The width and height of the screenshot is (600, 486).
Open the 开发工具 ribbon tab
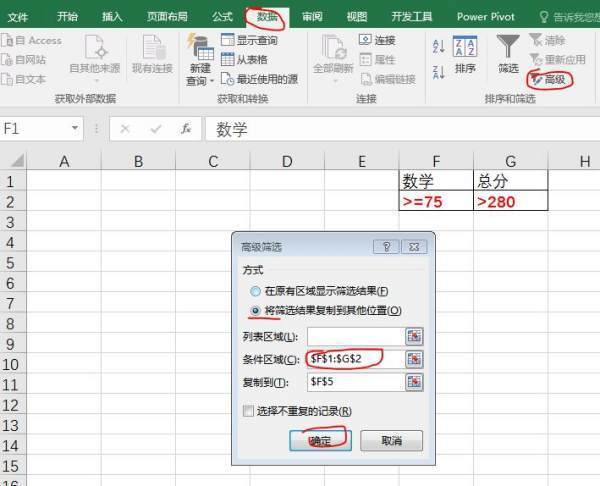click(412, 17)
